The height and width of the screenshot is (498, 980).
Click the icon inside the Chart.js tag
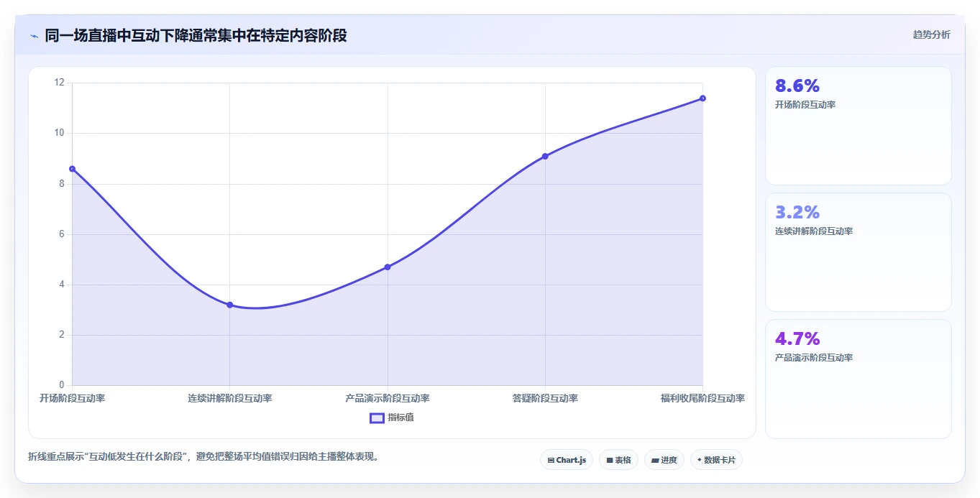[x=551, y=460]
